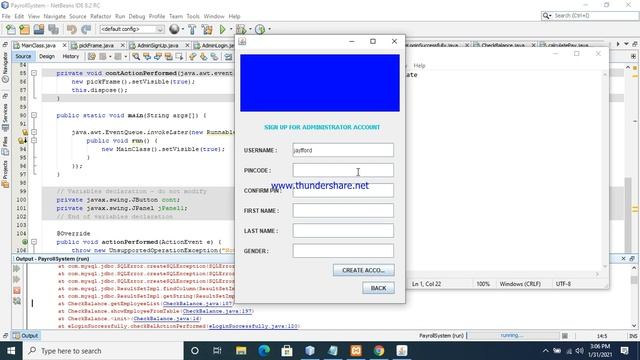Click the GENDER input field
This screenshot has height=360, width=640.
[343, 251]
